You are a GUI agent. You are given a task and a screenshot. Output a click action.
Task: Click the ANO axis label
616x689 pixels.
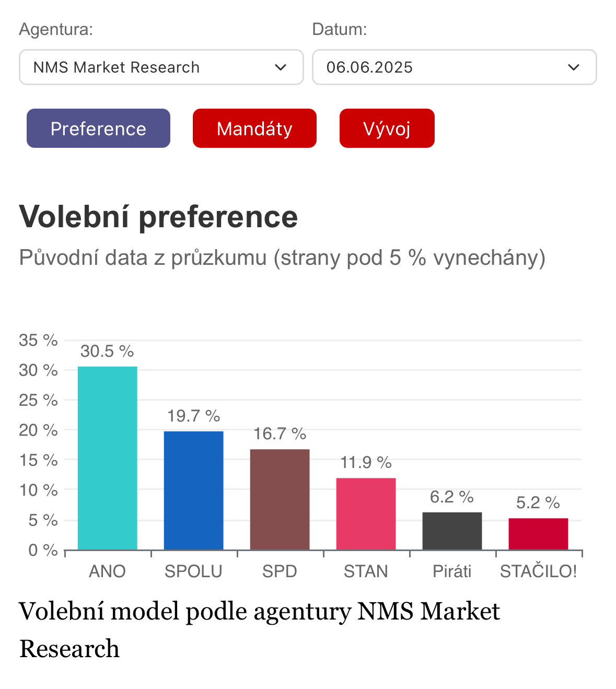(107, 571)
